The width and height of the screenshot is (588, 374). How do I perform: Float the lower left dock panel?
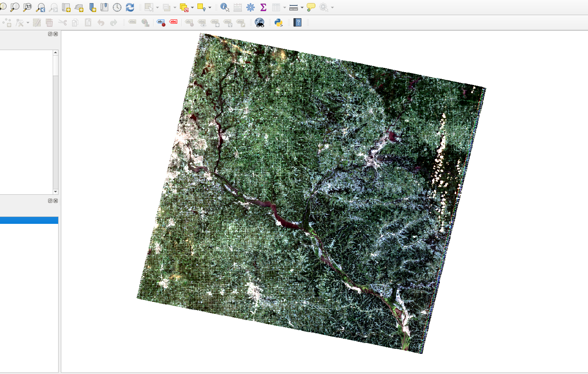[x=50, y=201]
